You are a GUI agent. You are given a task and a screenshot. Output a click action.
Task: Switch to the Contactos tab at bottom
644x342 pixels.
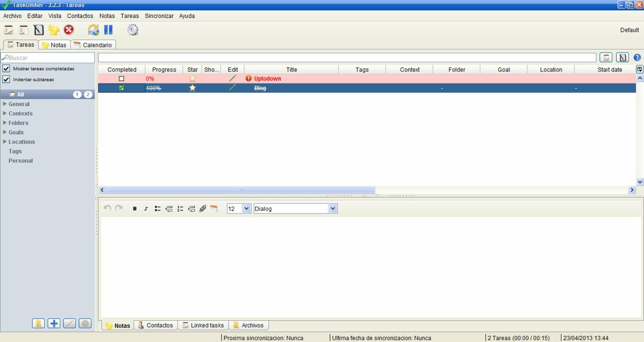point(155,325)
